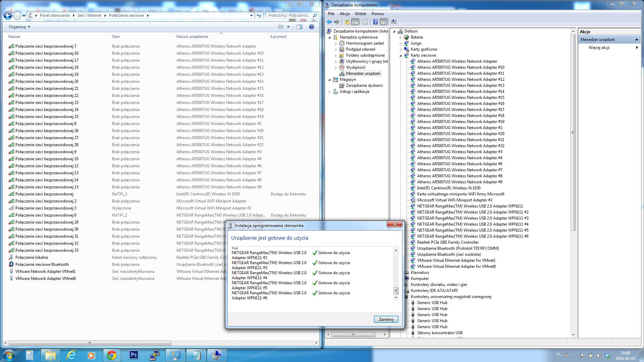
Task: Click the refresh button next to the address bar
Action: point(259,15)
